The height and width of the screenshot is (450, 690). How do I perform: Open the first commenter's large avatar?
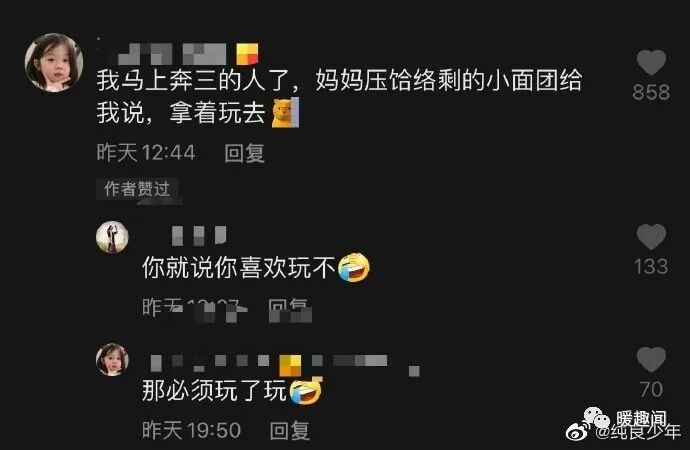pos(54,62)
